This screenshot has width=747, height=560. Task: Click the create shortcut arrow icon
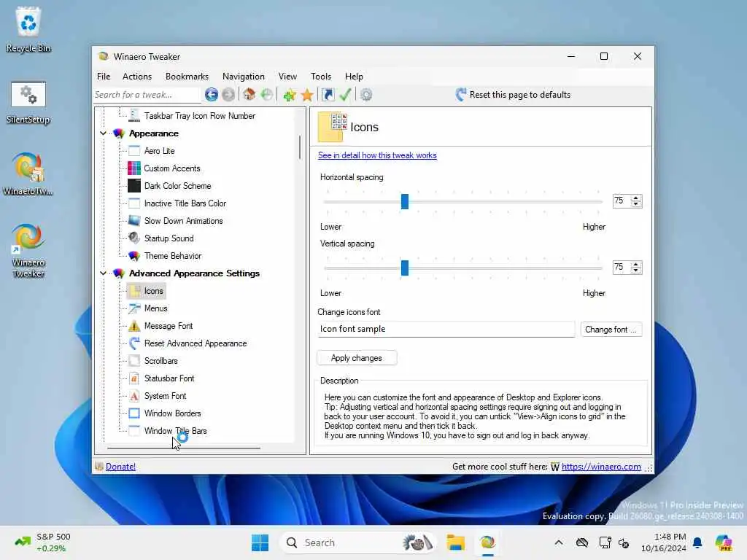point(328,95)
